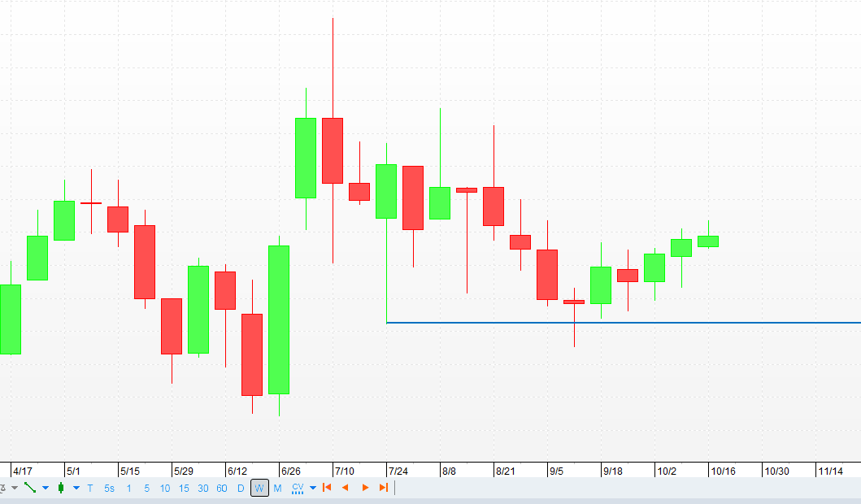Select the 1 minute interval
This screenshot has width=861, height=504.
pos(129,488)
